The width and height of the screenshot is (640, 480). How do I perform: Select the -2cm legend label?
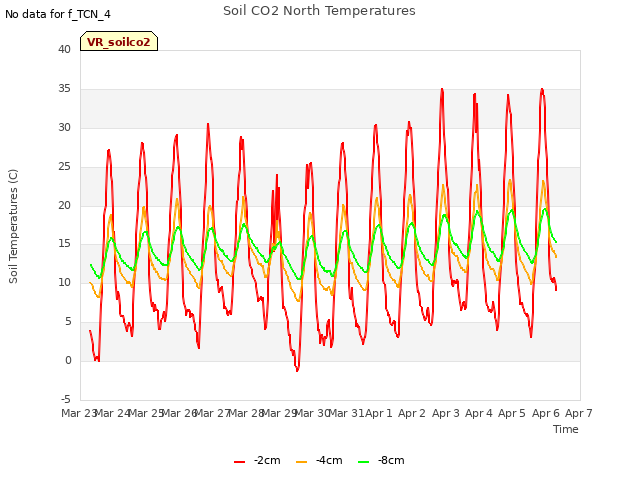coord(267,460)
